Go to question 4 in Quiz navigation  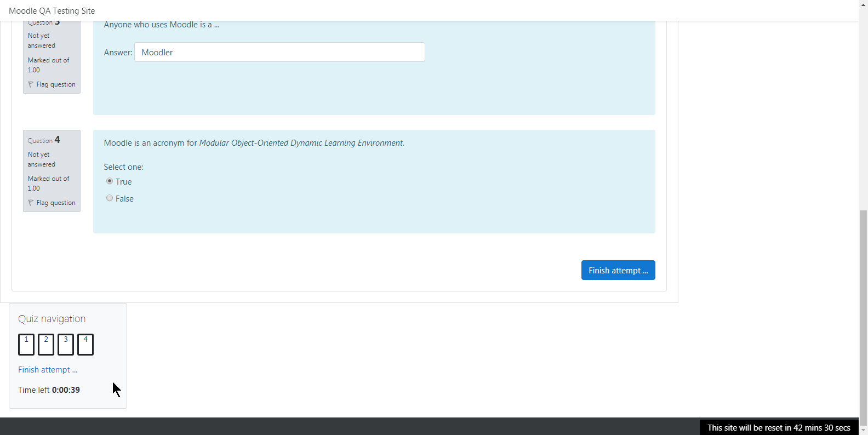[85, 345]
